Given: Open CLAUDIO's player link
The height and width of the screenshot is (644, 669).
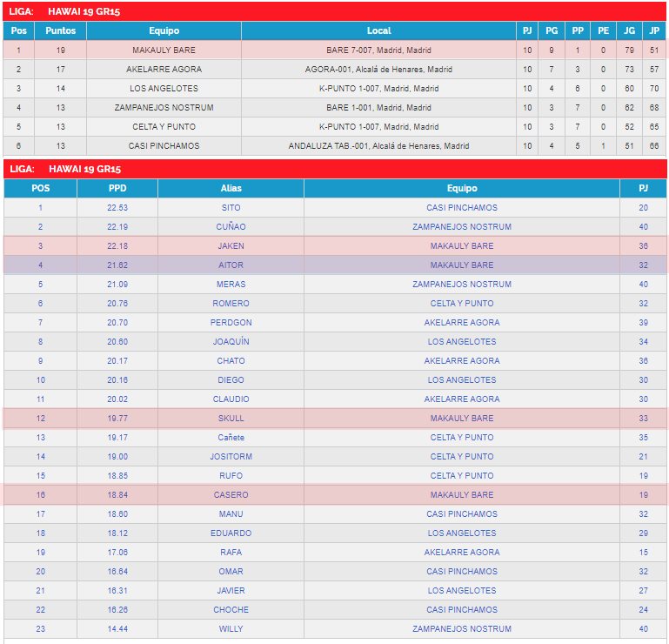Looking at the screenshot, I should click(231, 399).
